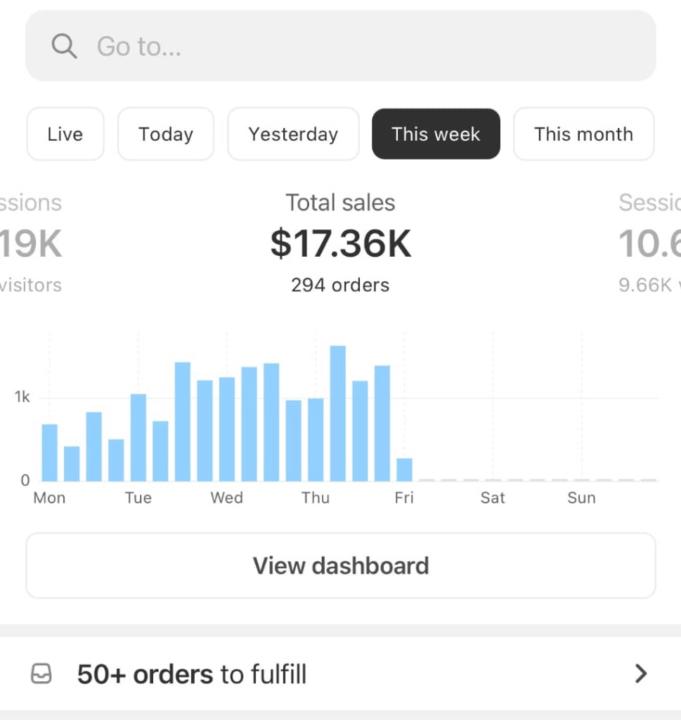
Task: Tap the Wed label on chart axis
Action: (x=226, y=498)
